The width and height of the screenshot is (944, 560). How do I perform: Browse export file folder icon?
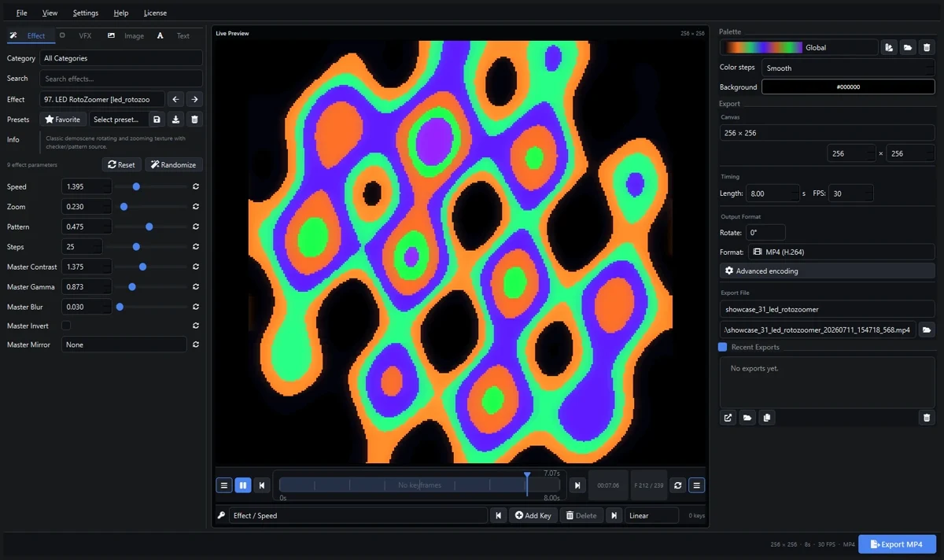click(x=927, y=330)
